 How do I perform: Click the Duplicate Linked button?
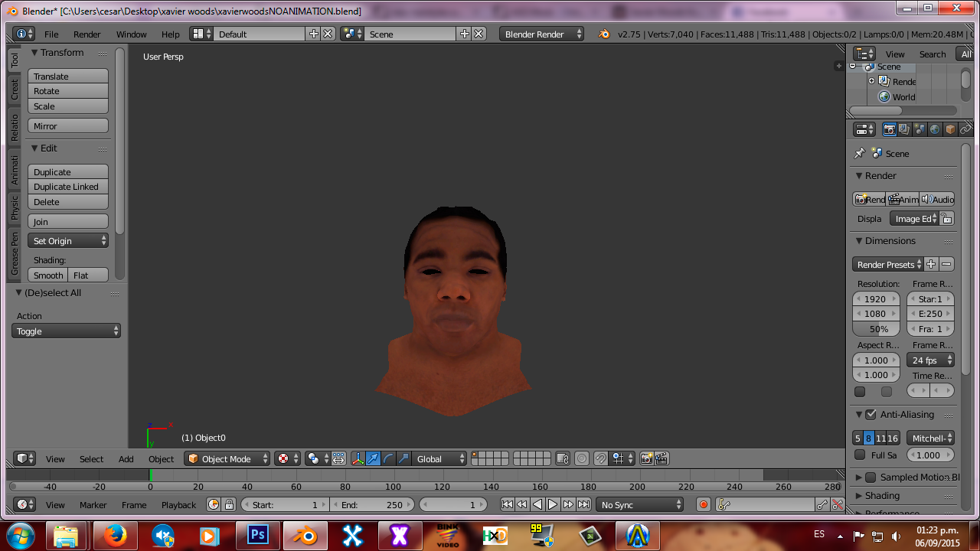click(68, 187)
